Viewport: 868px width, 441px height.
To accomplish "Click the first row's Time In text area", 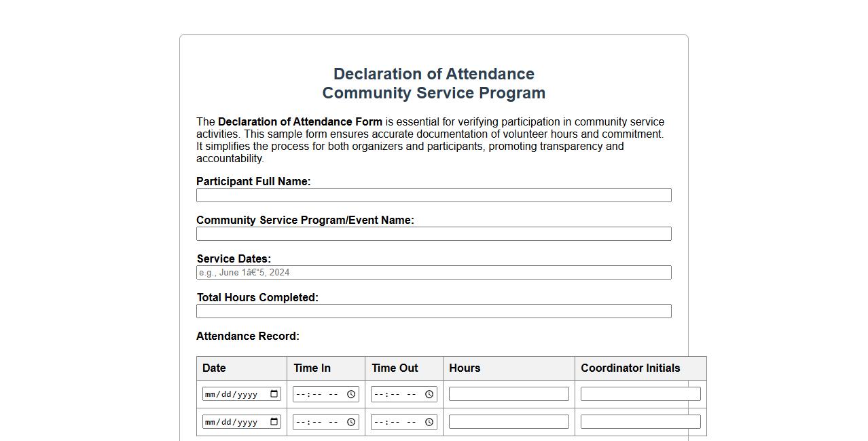I will 316,394.
